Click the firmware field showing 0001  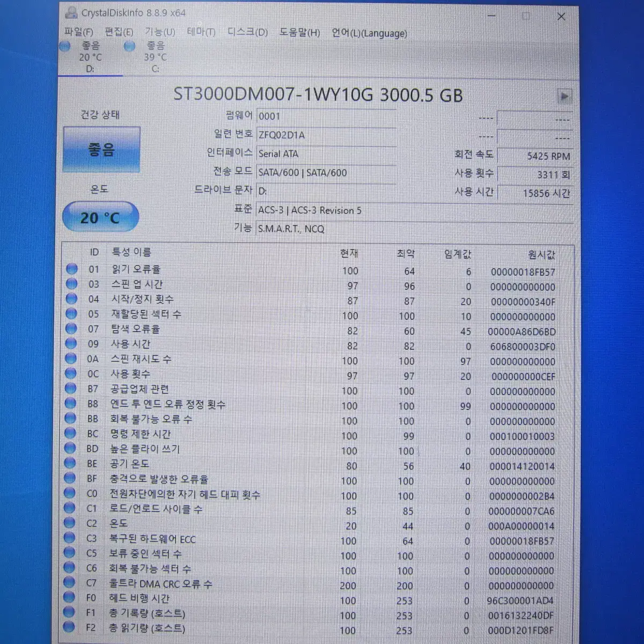click(326, 116)
